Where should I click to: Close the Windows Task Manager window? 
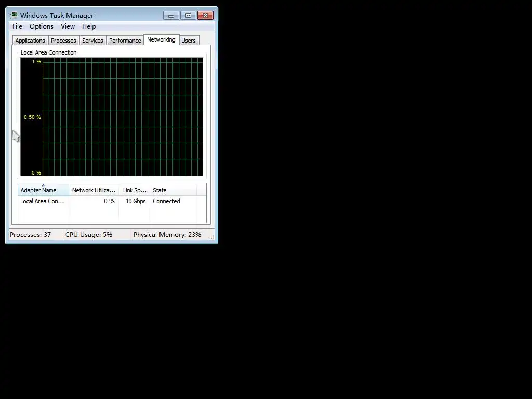click(x=205, y=16)
